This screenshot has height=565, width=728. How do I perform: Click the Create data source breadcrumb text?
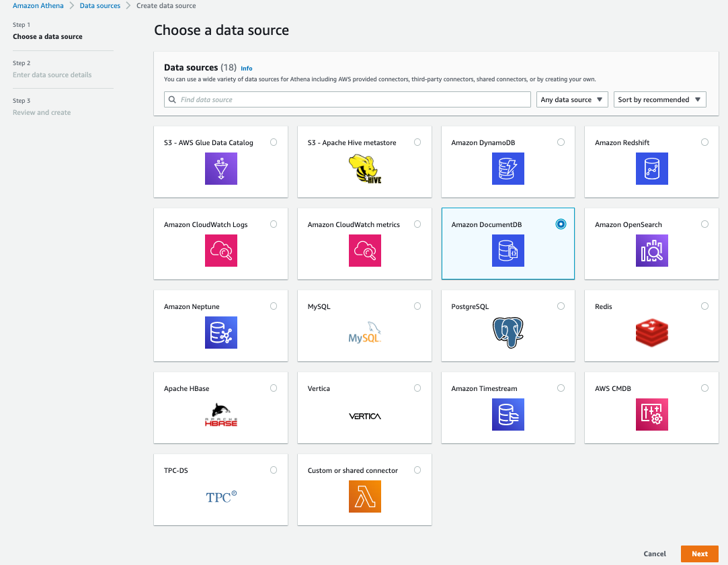tap(166, 5)
